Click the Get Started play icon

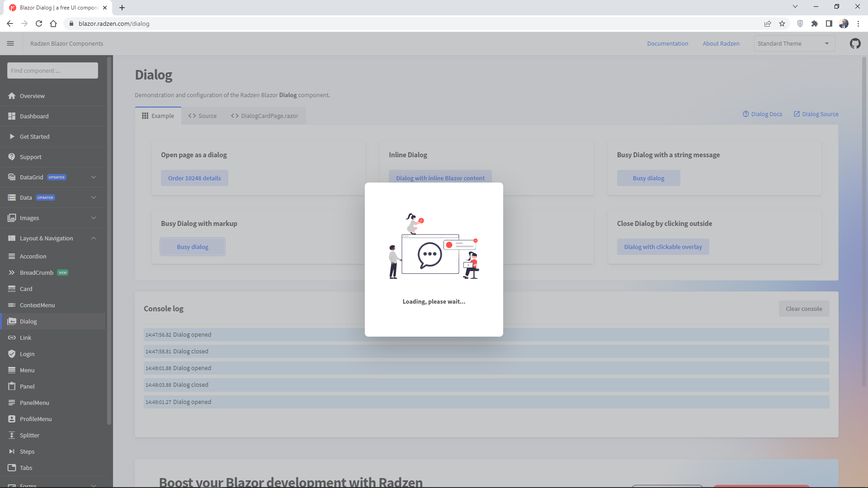click(x=12, y=136)
